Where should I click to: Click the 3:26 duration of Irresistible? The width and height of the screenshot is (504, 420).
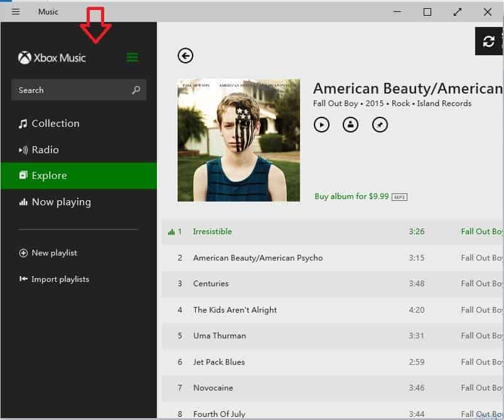(x=417, y=232)
